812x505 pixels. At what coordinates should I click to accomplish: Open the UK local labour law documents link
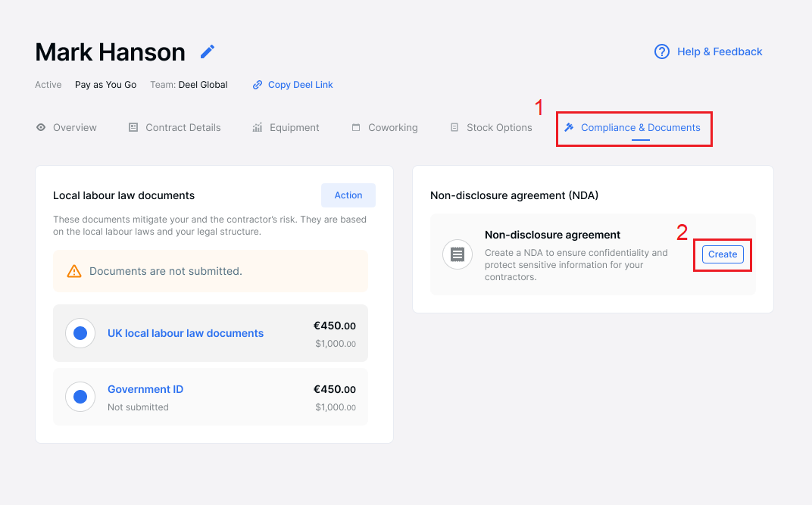186,333
